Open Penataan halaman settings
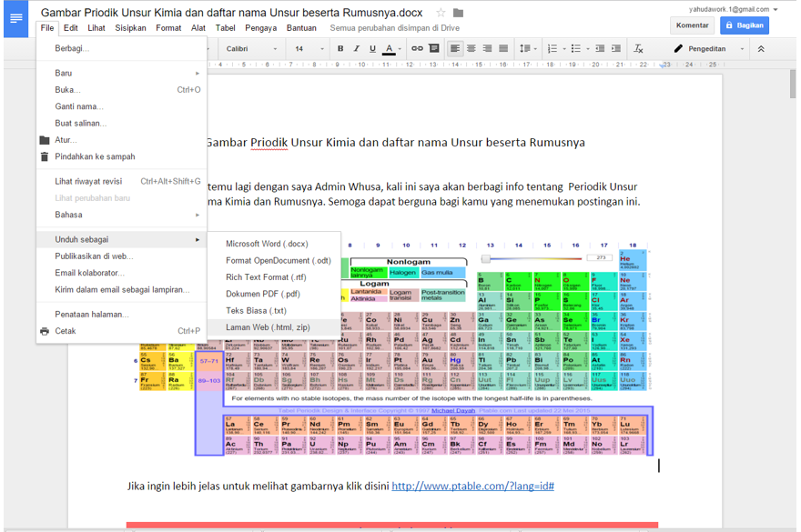801x532 pixels. pyautogui.click(x=122, y=315)
